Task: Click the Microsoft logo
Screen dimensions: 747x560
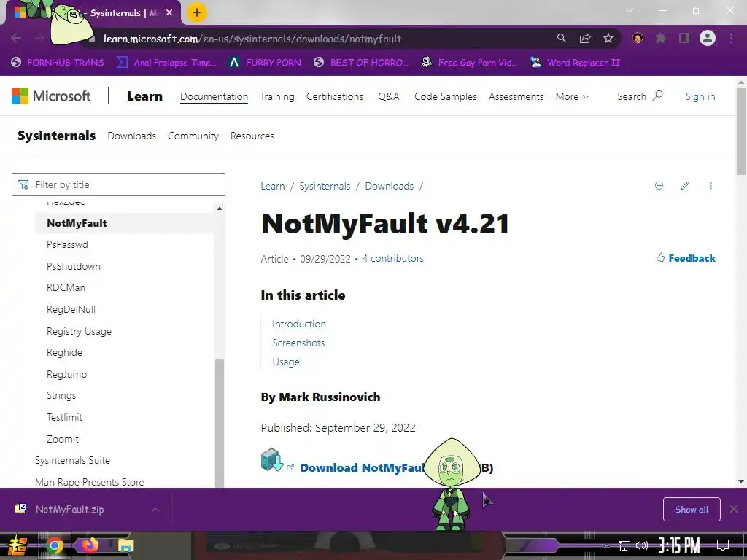Action: point(51,96)
